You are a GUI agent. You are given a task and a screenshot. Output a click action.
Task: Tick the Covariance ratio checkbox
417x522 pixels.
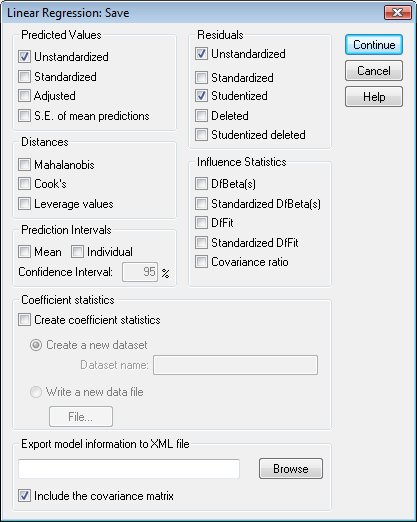(201, 262)
